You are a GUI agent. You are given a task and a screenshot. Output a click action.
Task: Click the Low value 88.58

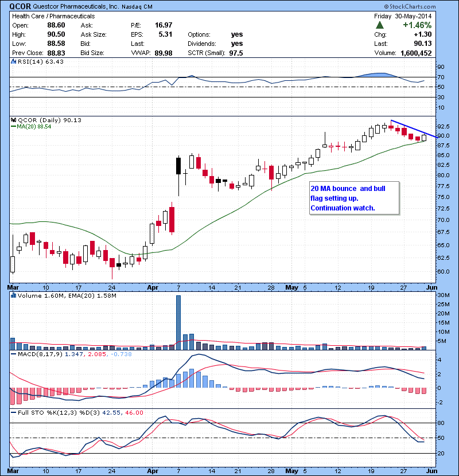[x=56, y=44]
